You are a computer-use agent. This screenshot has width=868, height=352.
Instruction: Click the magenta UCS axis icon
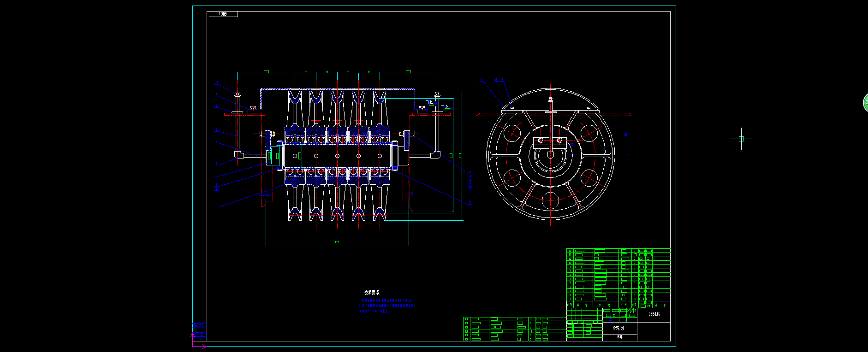coord(198,341)
